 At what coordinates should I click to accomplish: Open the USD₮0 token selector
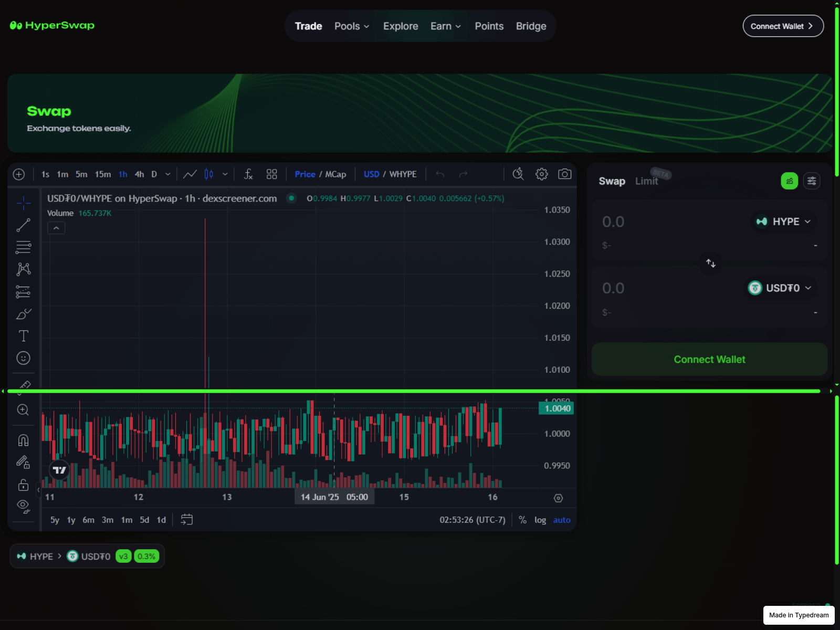pos(780,288)
